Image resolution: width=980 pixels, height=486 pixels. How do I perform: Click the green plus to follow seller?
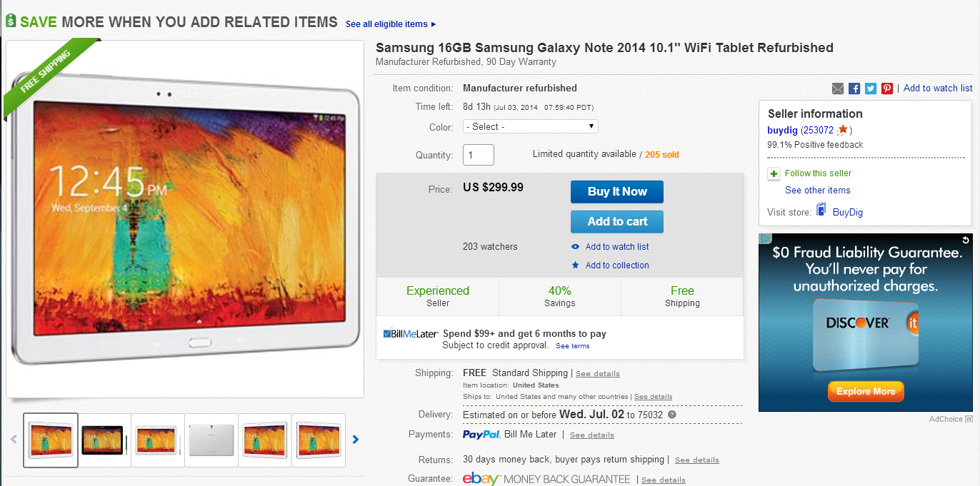774,173
